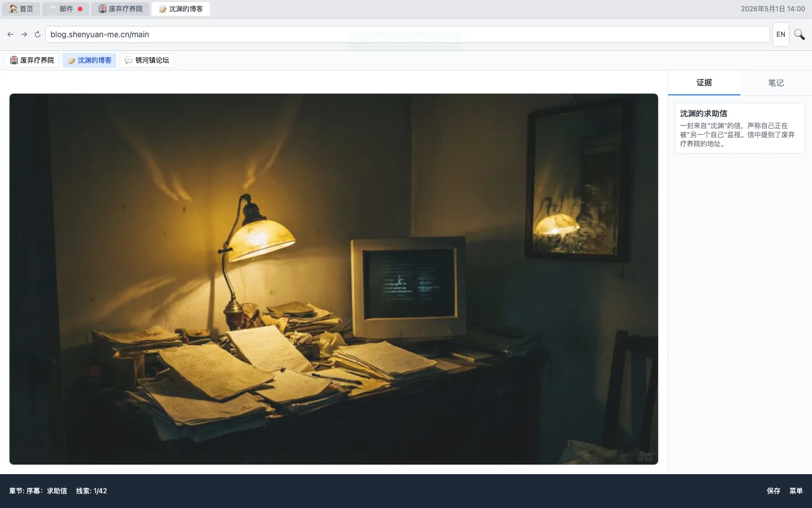This screenshot has height=508, width=812.
Task: Switch to the 笔记 panel tab
Action: click(776, 83)
